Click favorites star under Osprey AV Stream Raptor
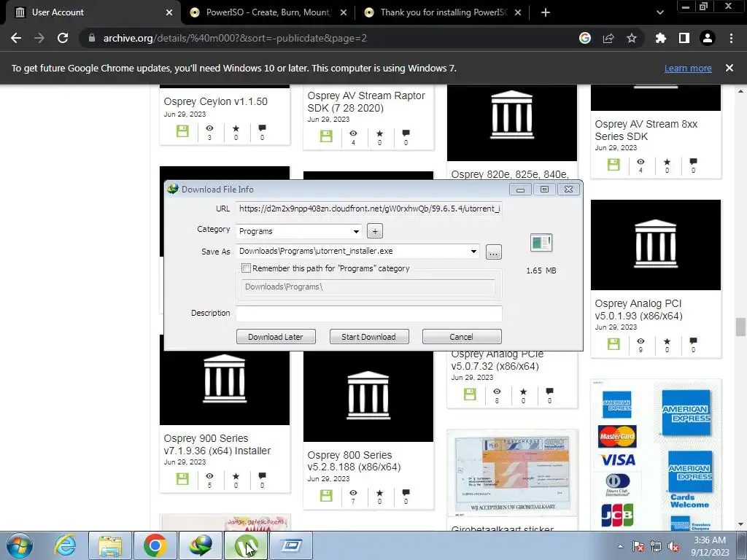The width and height of the screenshot is (747, 560). pyautogui.click(x=379, y=133)
